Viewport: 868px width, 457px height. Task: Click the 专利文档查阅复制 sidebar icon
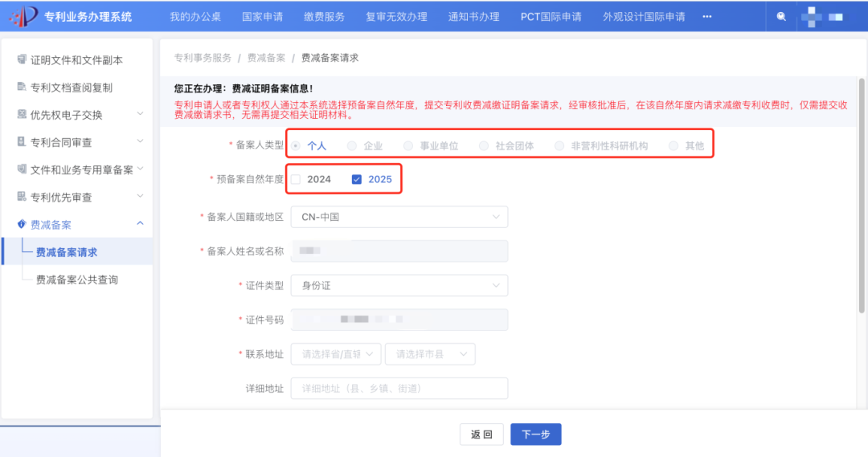tap(22, 88)
